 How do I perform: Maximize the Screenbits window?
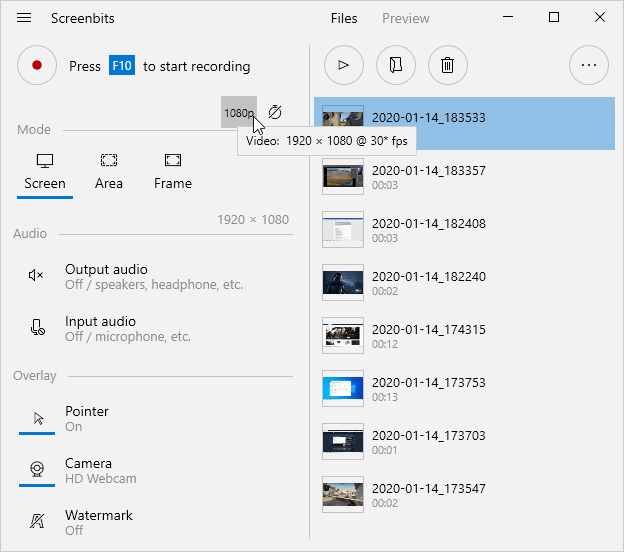click(x=554, y=17)
